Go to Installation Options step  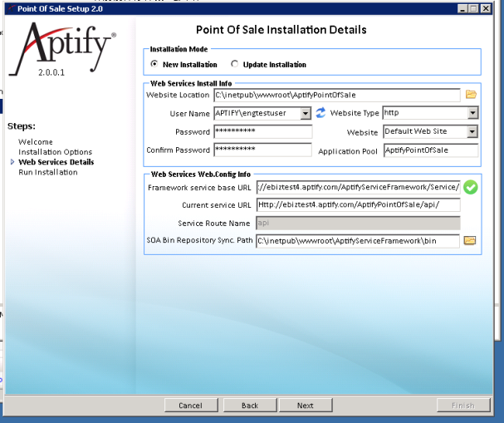[x=55, y=152]
